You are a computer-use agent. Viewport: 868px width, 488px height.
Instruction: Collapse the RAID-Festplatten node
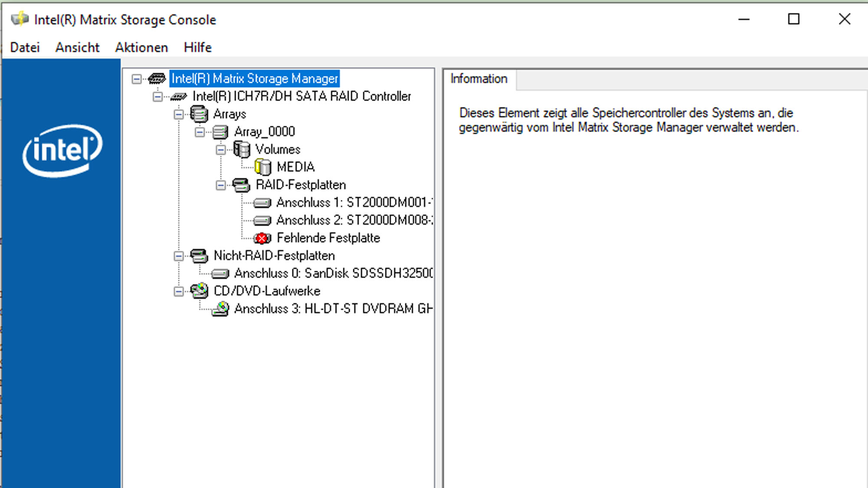click(x=220, y=185)
